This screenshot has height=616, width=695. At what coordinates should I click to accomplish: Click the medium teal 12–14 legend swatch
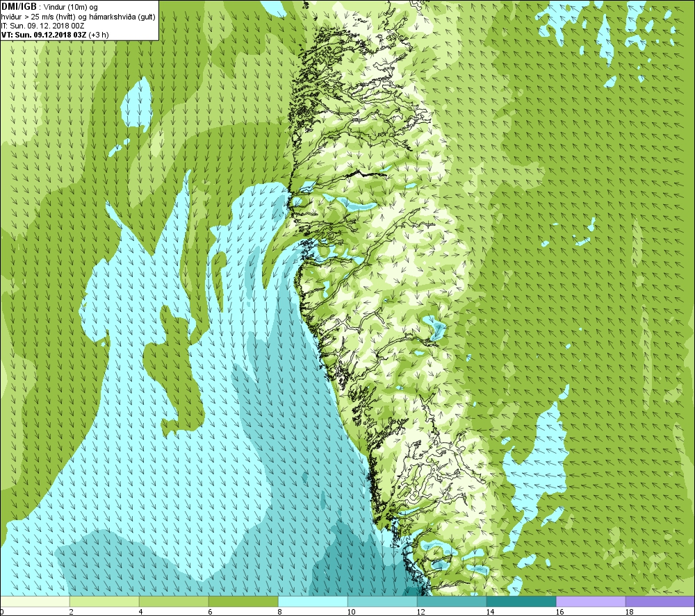tap(452, 601)
